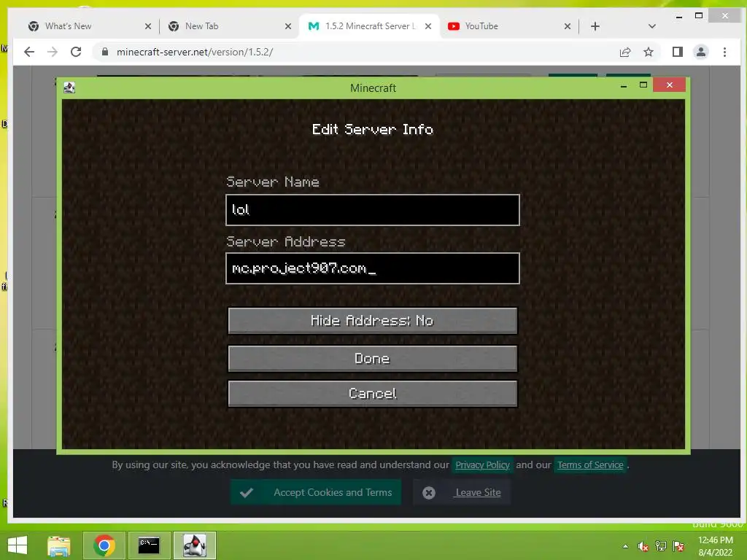This screenshot has height=560, width=747.
Task: Open the Windows Start menu
Action: click(18, 545)
